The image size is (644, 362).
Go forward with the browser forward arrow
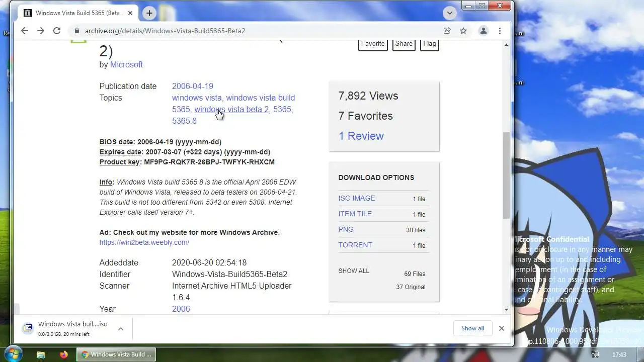tap(41, 31)
